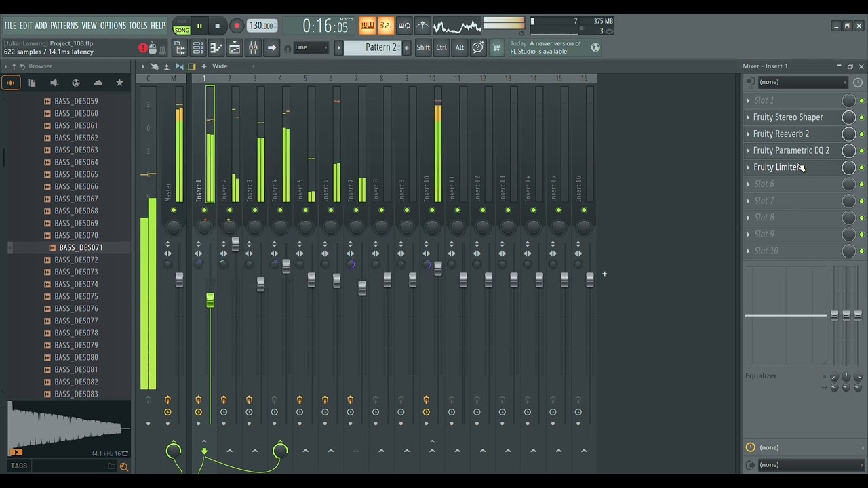Toggle countdown before recording icon

pyautogui.click(x=385, y=26)
